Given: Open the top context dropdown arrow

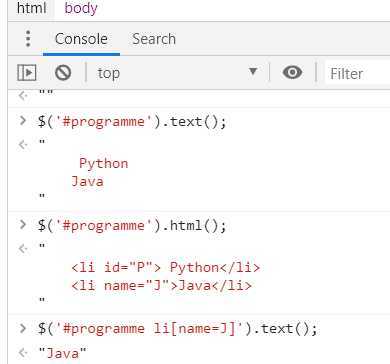Looking at the screenshot, I should tap(253, 71).
